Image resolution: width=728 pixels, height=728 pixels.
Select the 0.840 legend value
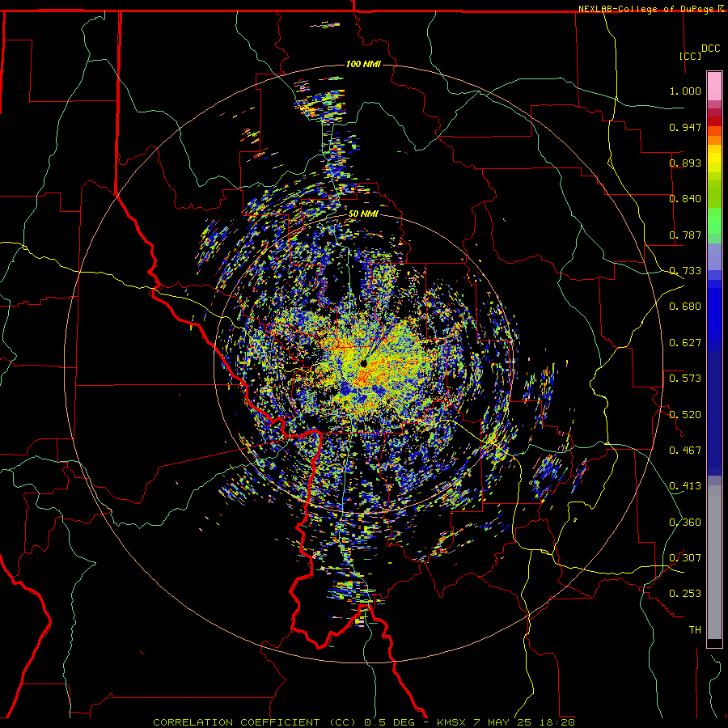click(x=685, y=199)
